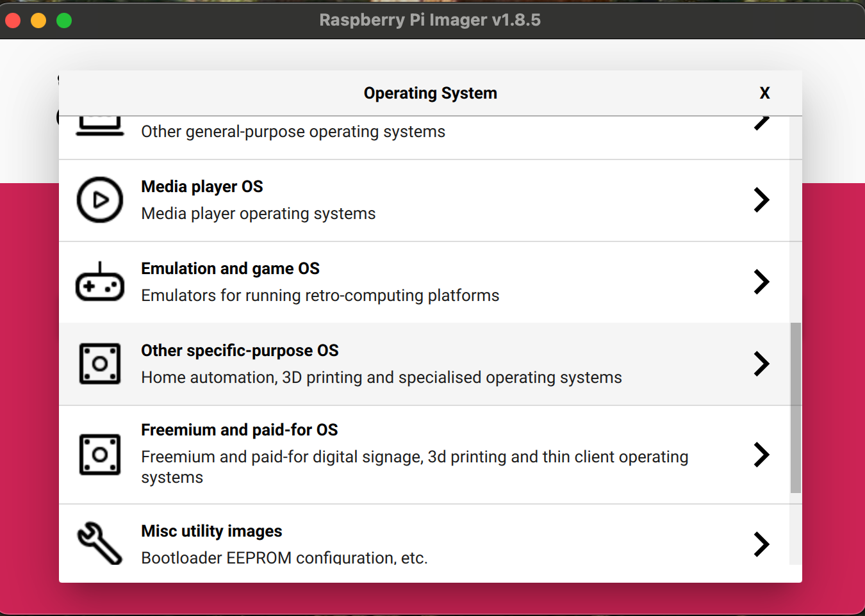Screen dimensions: 865x616
Task: Click 'Emulators for running retro-computing platforms' description
Action: click(x=320, y=295)
